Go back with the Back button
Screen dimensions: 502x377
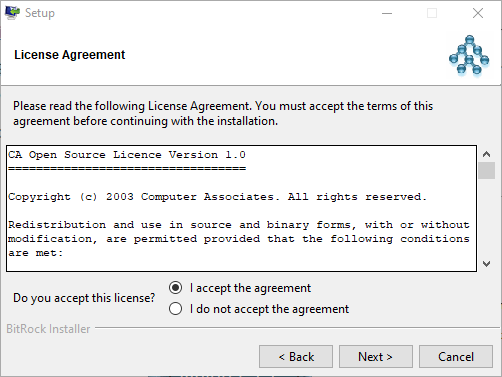coord(296,357)
